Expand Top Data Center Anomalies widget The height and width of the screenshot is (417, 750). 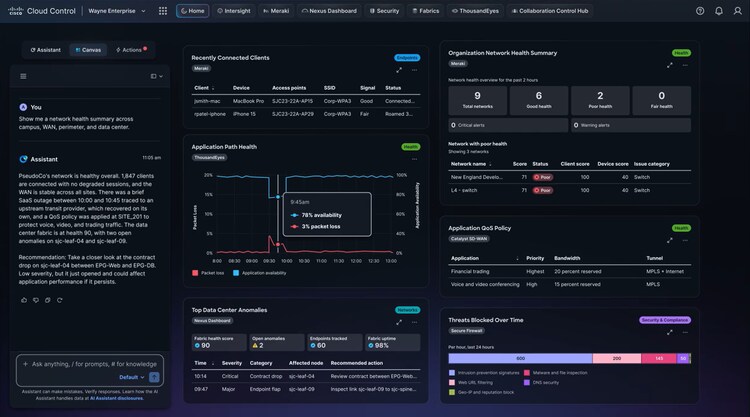399,322
